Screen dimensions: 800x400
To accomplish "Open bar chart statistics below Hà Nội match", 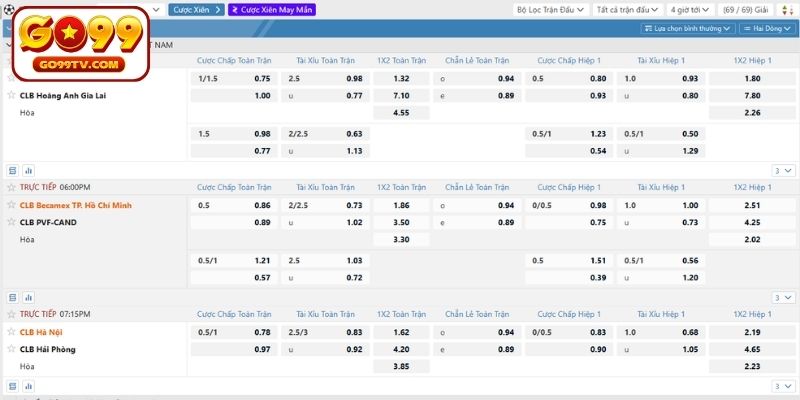I will 28,386.
